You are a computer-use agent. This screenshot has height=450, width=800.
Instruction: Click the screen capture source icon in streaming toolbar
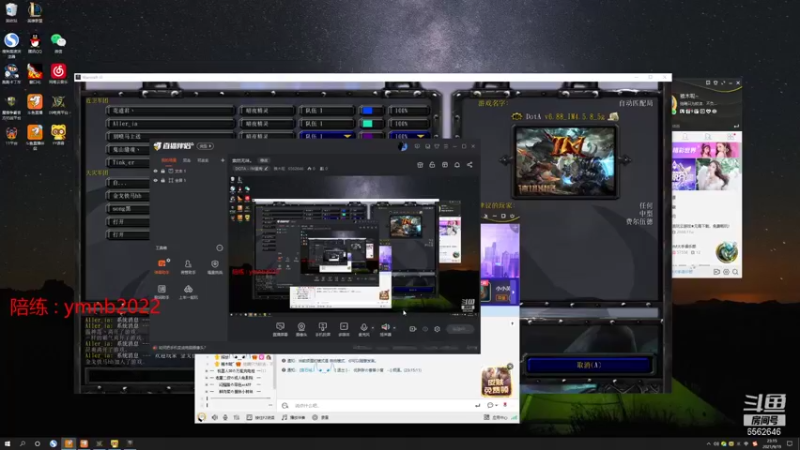tap(280, 327)
